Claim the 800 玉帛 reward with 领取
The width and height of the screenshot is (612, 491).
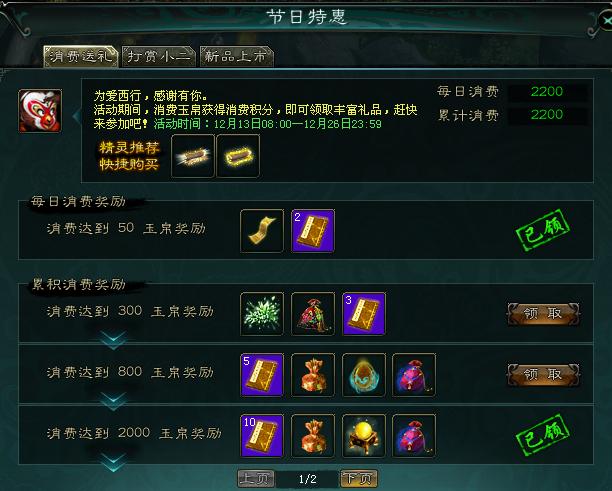(x=543, y=375)
